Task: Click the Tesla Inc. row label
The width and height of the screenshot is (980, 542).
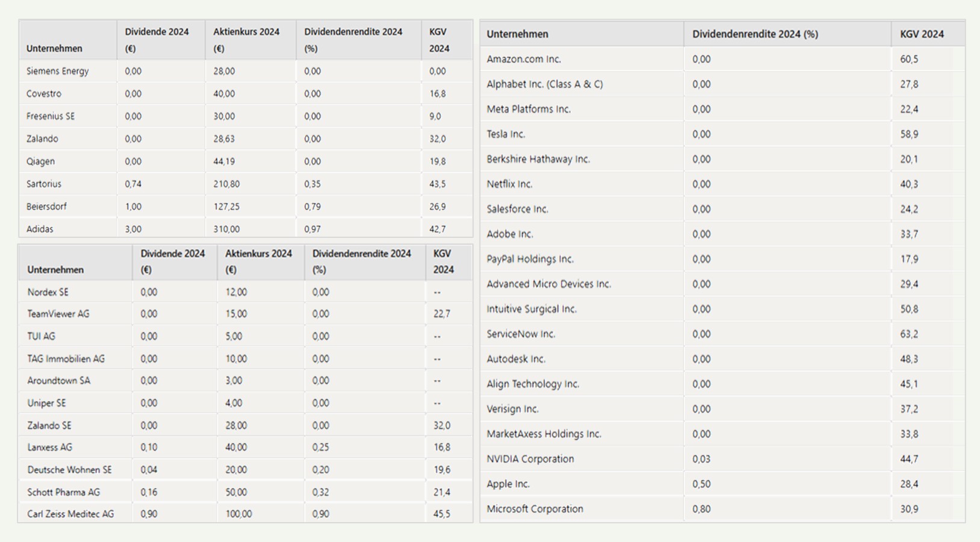Action: point(506,134)
